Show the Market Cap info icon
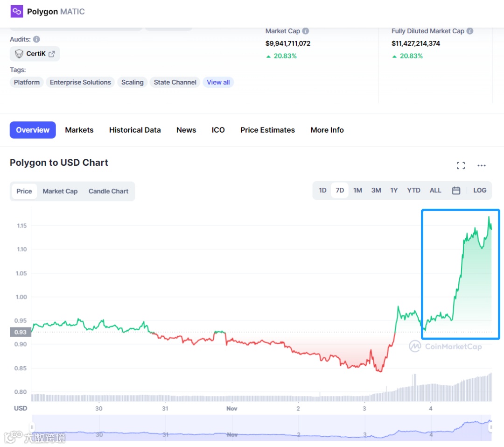The height and width of the screenshot is (447, 504). tap(306, 31)
